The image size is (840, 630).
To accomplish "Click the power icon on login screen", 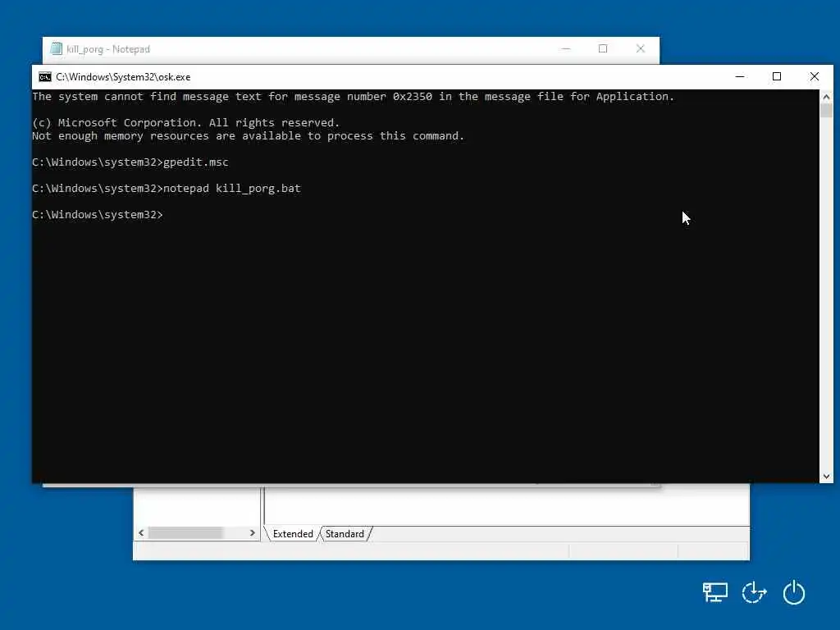I will pos(793,592).
